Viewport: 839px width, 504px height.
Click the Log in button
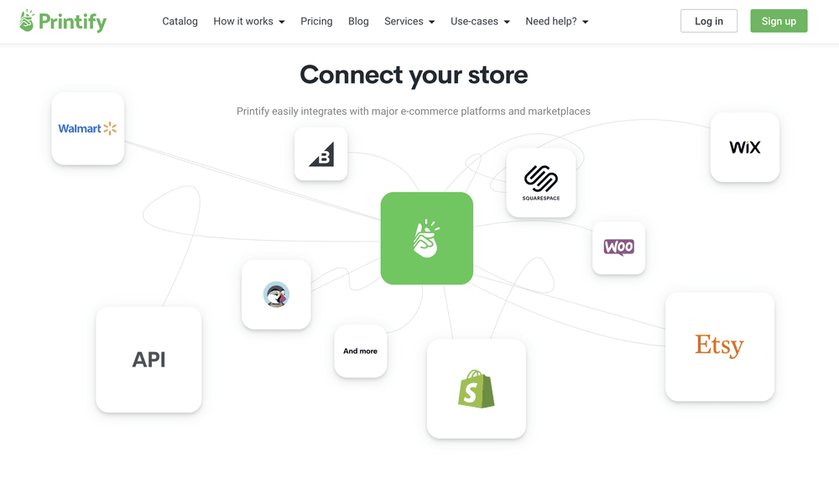click(x=709, y=21)
